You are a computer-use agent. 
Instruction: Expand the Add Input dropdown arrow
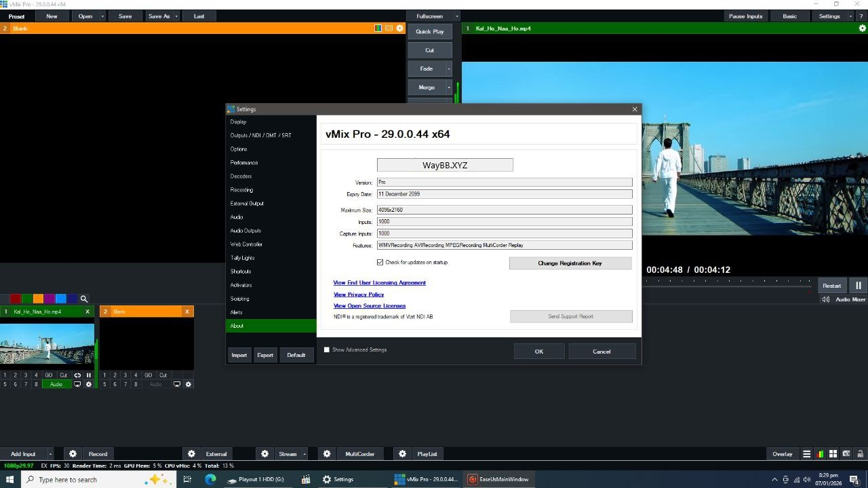pyautogui.click(x=50, y=454)
